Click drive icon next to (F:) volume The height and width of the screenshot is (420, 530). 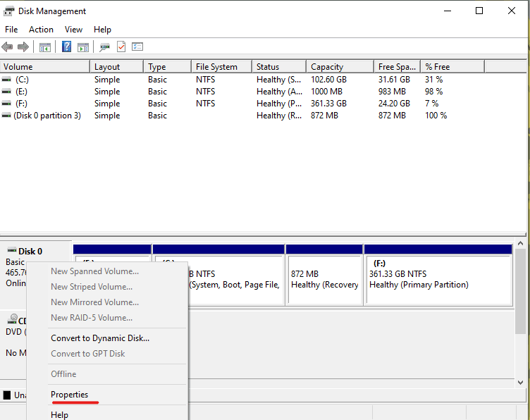click(6, 104)
